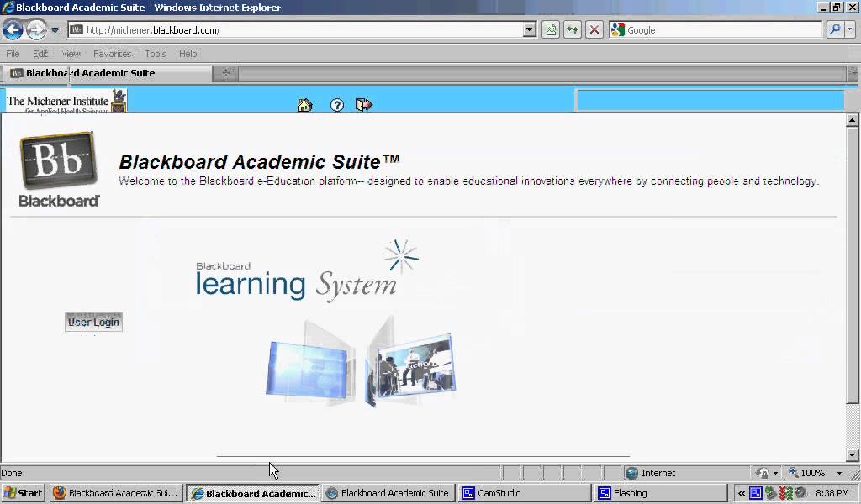Switch to Firefox Blackboard Academic Sui... taskbar item
The width and height of the screenshot is (861, 504).
click(x=116, y=493)
